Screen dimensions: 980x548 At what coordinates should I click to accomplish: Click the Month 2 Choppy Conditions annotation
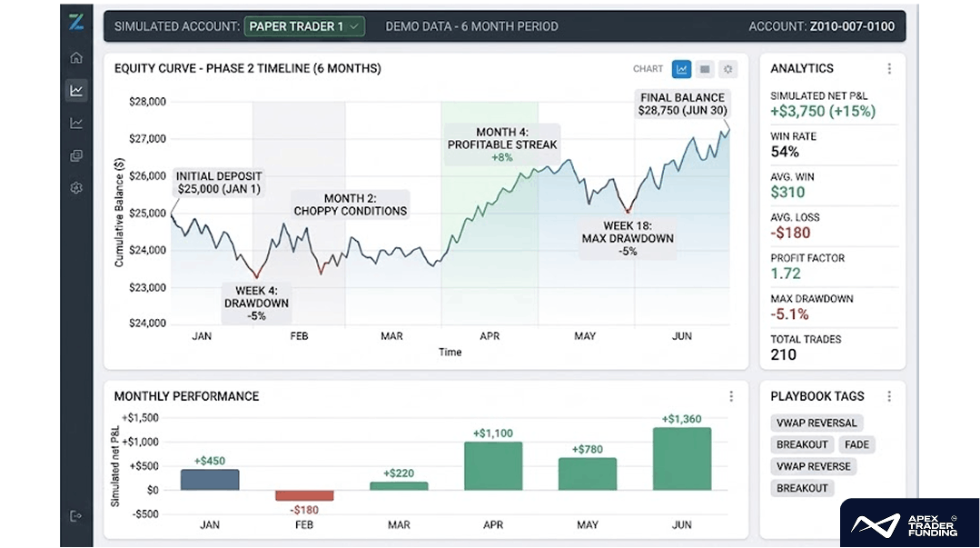(x=350, y=205)
